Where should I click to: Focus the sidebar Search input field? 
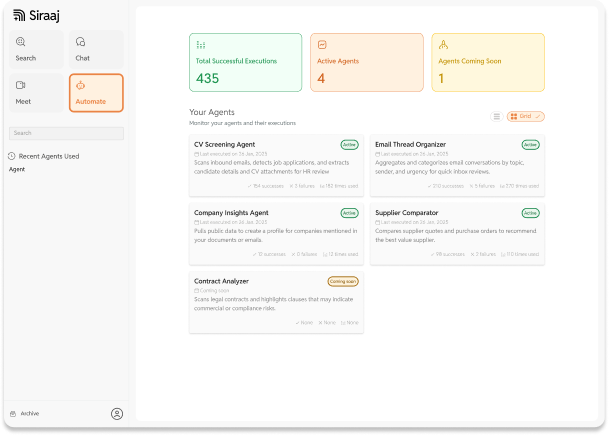click(66, 133)
